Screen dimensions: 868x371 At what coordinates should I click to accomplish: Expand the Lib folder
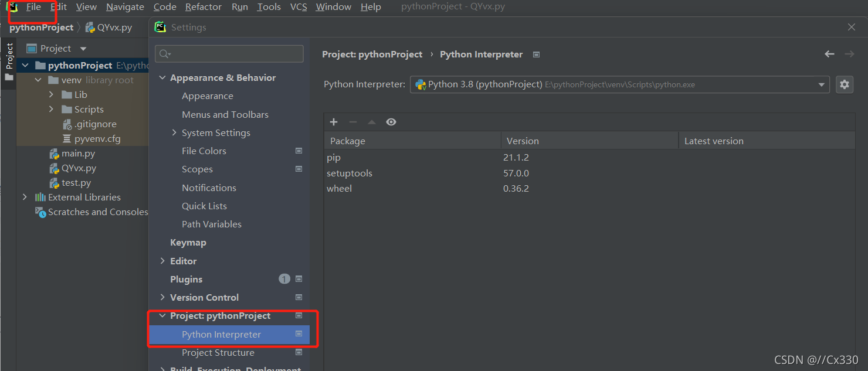click(51, 95)
